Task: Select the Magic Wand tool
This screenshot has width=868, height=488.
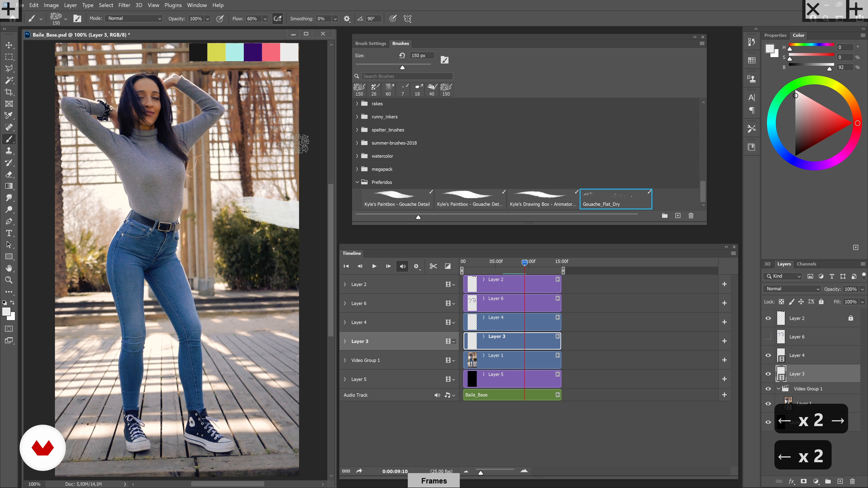Action: point(9,80)
